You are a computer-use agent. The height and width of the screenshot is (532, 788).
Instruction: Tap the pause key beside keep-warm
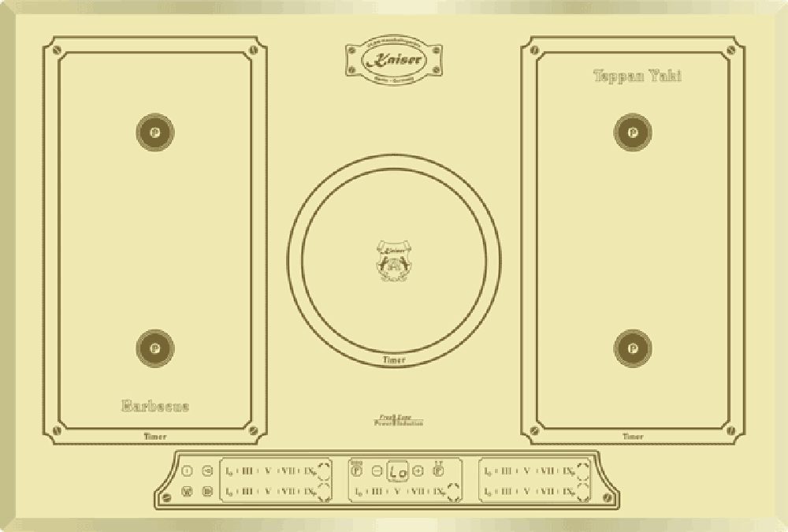207,491
